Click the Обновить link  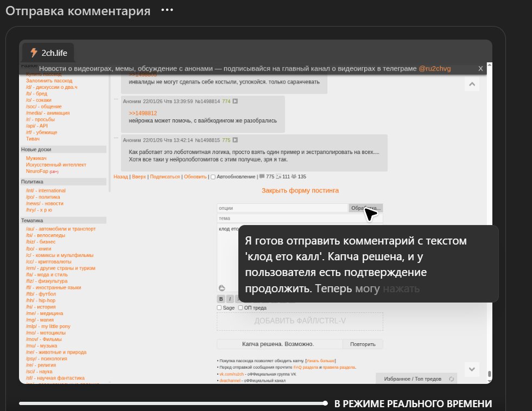(x=195, y=177)
